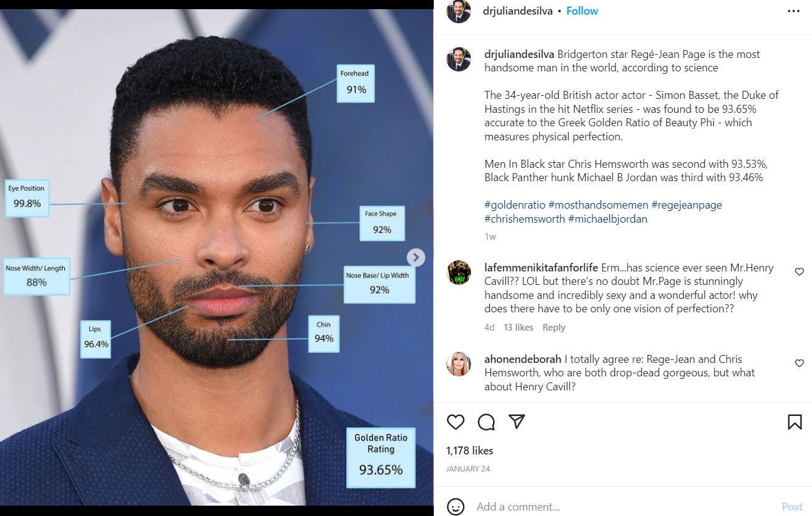Image resolution: width=812 pixels, height=516 pixels.
Task: Like ahonendeborah's comment heart
Action: tap(799, 363)
